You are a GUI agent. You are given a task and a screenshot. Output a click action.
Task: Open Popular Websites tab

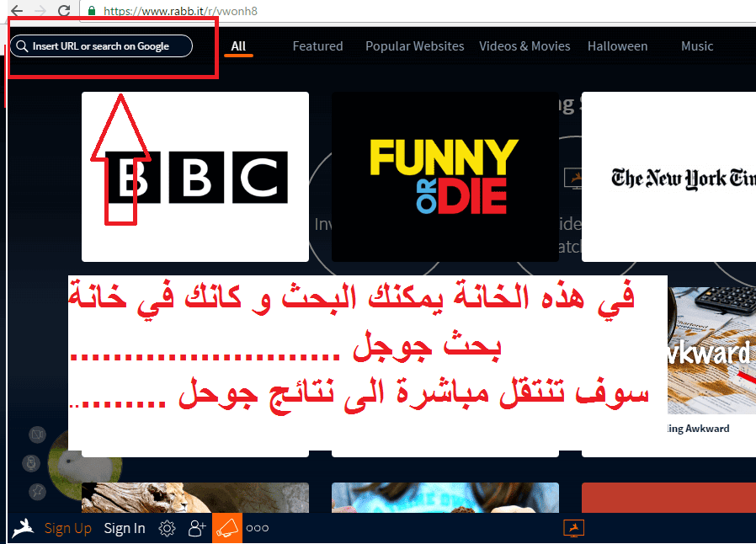[x=415, y=46]
